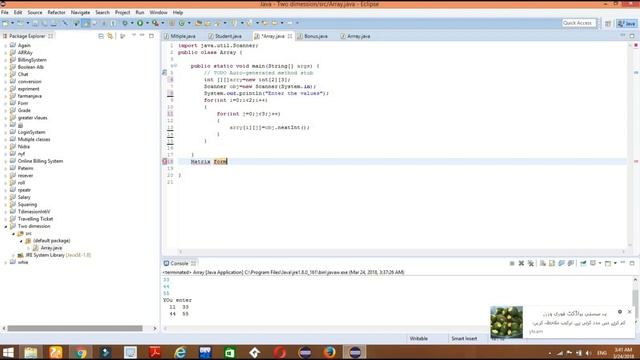
Task: Select the Package Explorer tab
Action: point(27,36)
